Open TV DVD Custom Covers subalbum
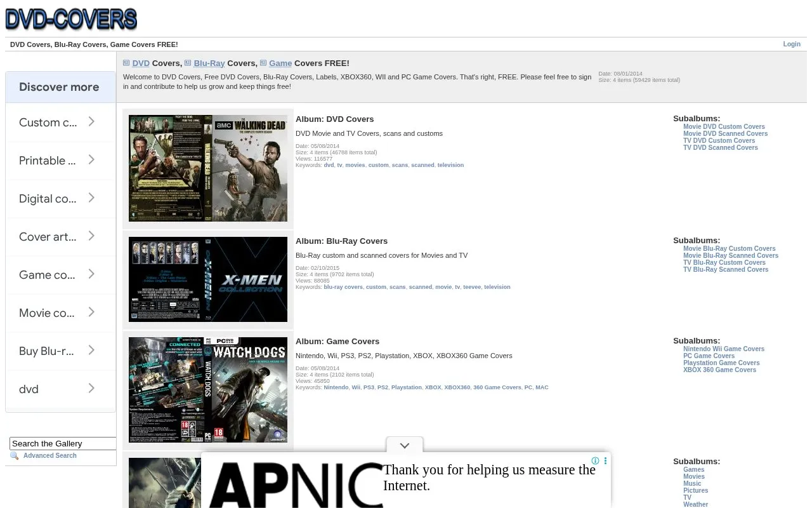 [x=719, y=141]
